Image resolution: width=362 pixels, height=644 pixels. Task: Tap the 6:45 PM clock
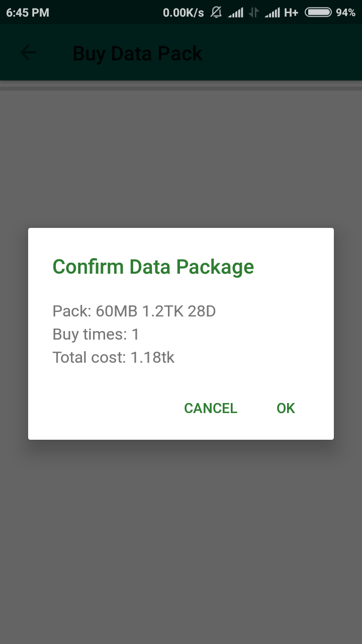pos(28,13)
